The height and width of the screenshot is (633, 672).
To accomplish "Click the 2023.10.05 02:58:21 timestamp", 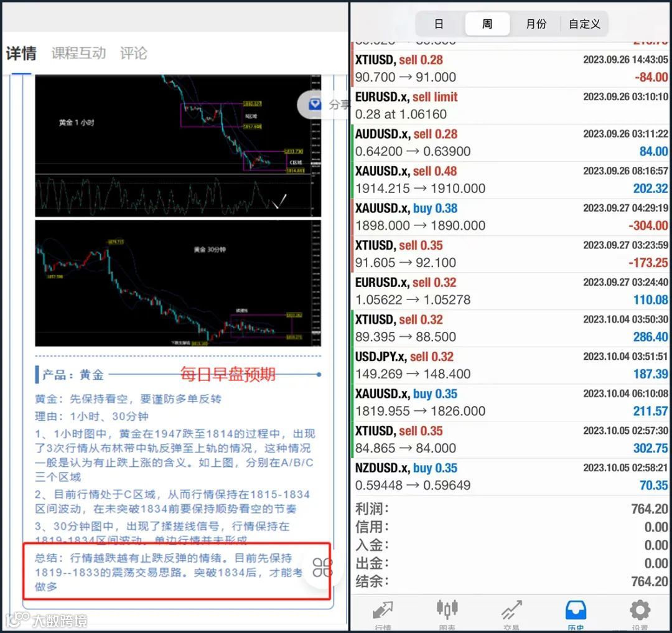I will 625,467.
